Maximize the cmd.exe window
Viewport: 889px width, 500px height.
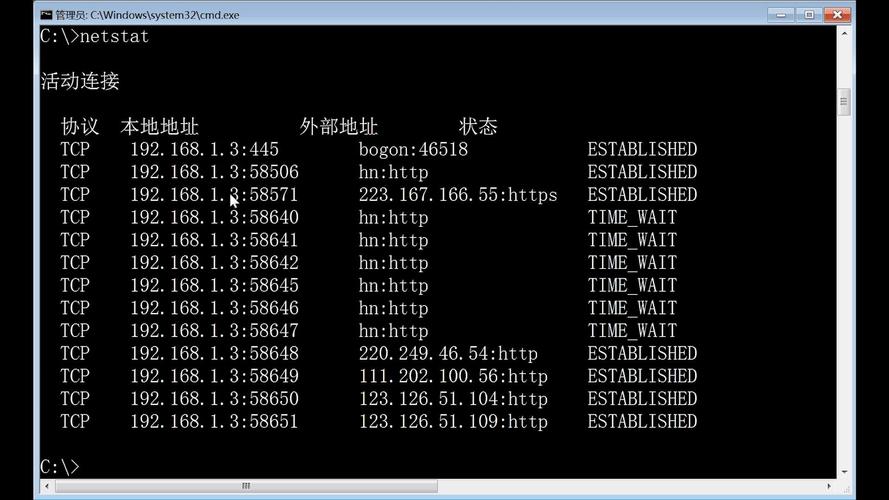pyautogui.click(x=809, y=14)
